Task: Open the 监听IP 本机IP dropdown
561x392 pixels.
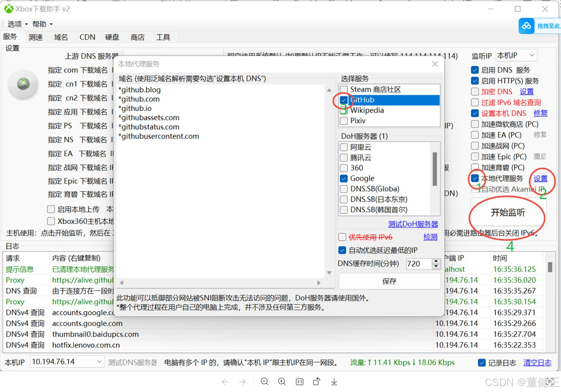Action: [x=516, y=55]
